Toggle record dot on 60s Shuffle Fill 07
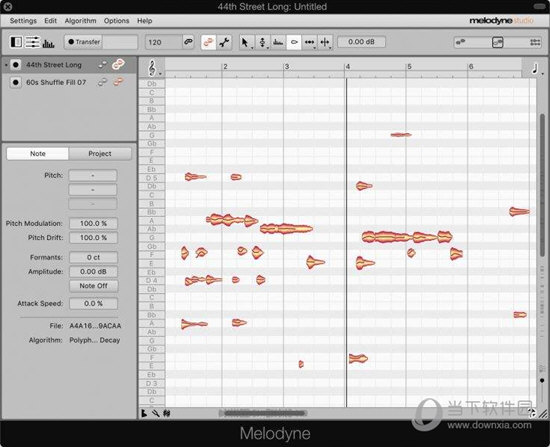 (x=15, y=82)
